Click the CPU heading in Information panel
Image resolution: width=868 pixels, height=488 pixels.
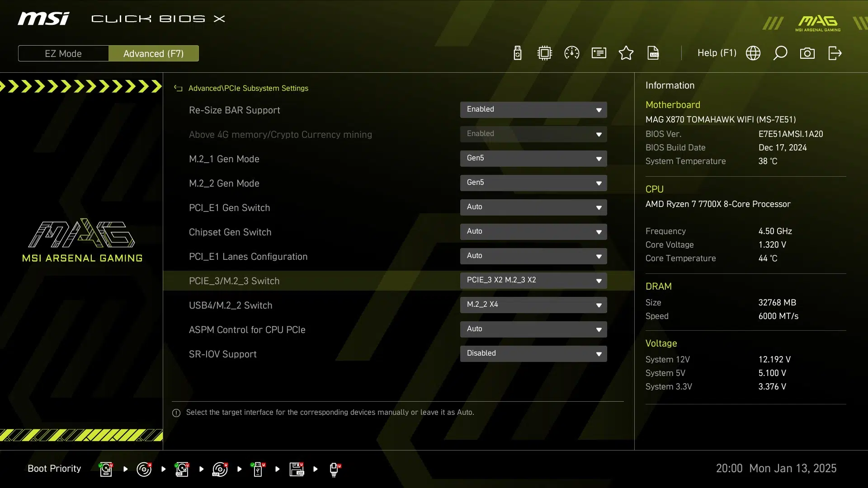pos(654,189)
